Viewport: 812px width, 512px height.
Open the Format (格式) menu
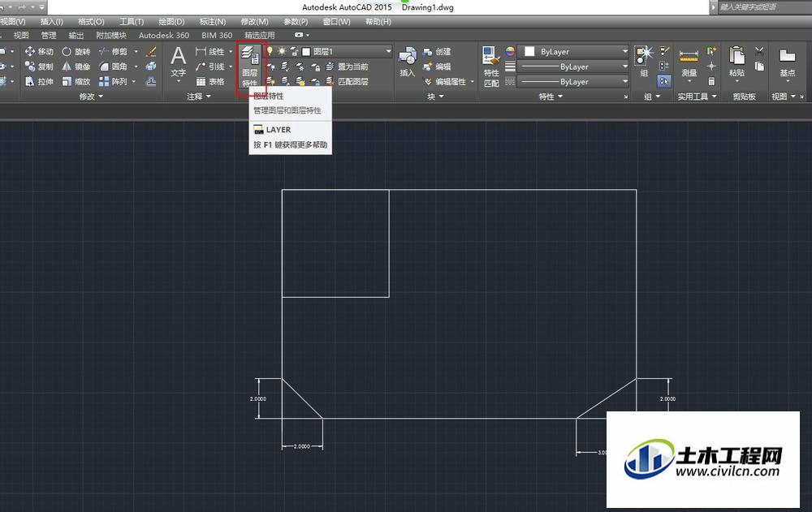pyautogui.click(x=91, y=21)
